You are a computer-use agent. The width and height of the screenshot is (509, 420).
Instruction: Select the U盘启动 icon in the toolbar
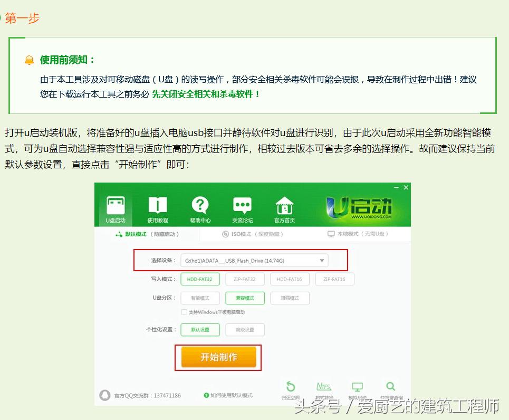click(115, 208)
